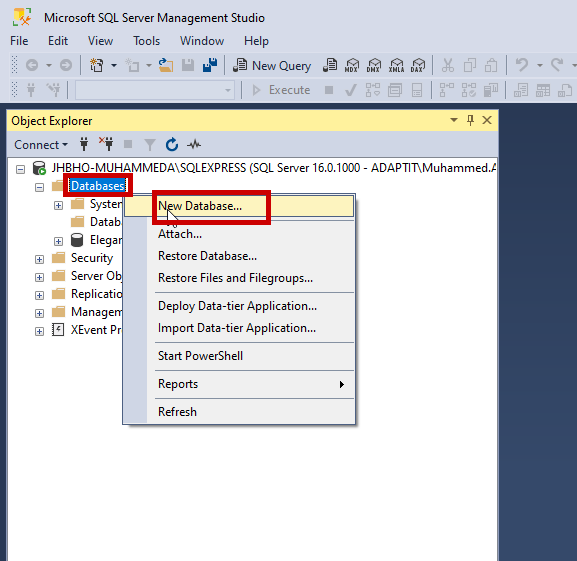Click the Execute button
Screen dimensions: 577x561
[x=282, y=90]
